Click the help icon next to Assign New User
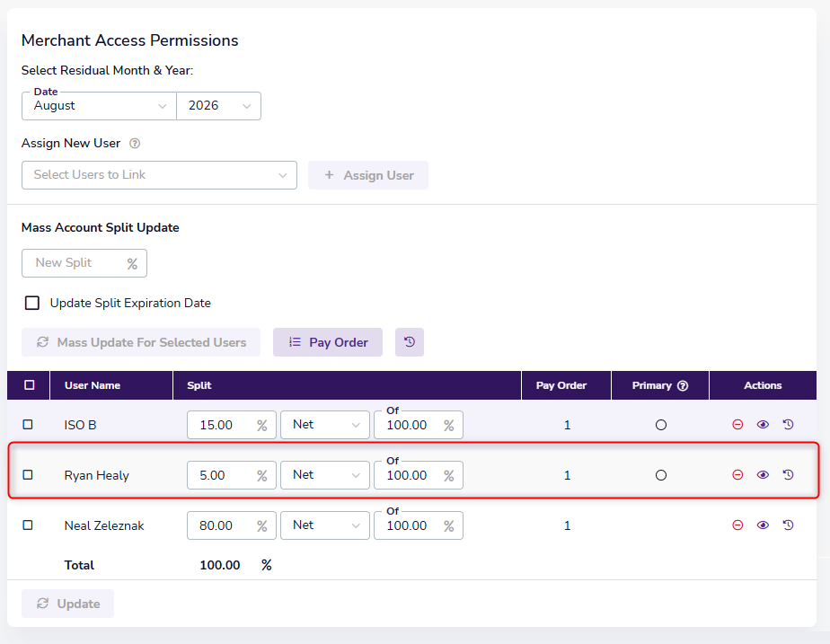Screen dimensions: 830x644 tap(135, 144)
